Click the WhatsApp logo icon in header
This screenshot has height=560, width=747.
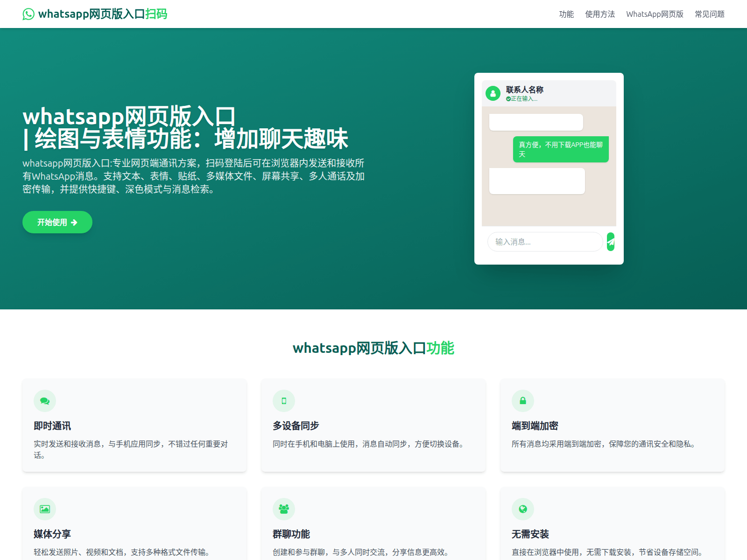click(28, 14)
